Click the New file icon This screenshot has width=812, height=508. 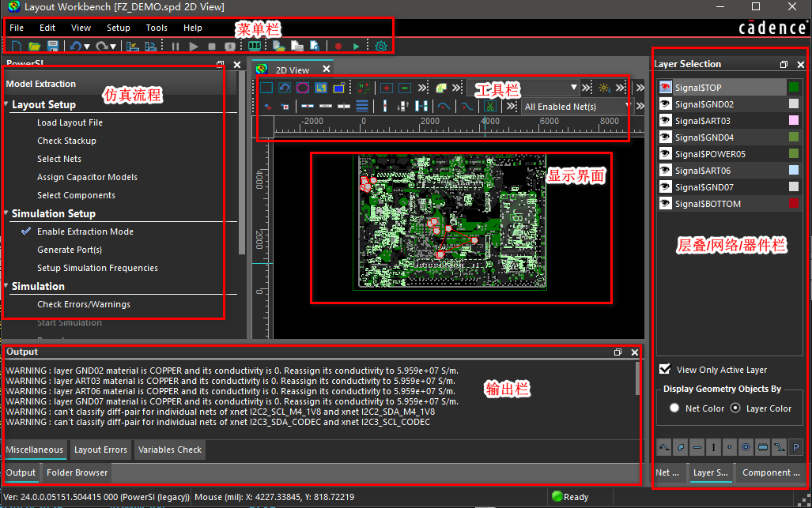pyautogui.click(x=16, y=46)
